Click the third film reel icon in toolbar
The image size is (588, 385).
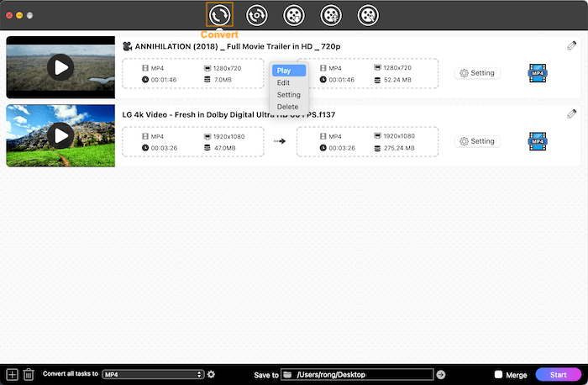click(293, 14)
